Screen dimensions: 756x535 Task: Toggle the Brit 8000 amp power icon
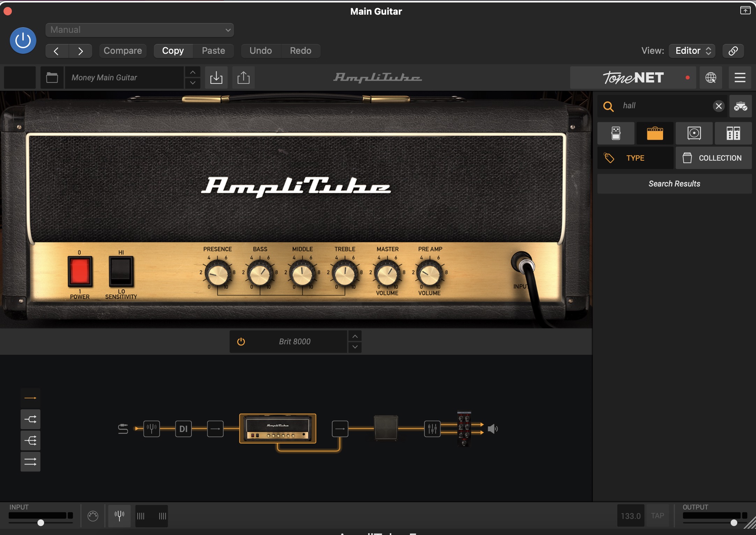(241, 342)
